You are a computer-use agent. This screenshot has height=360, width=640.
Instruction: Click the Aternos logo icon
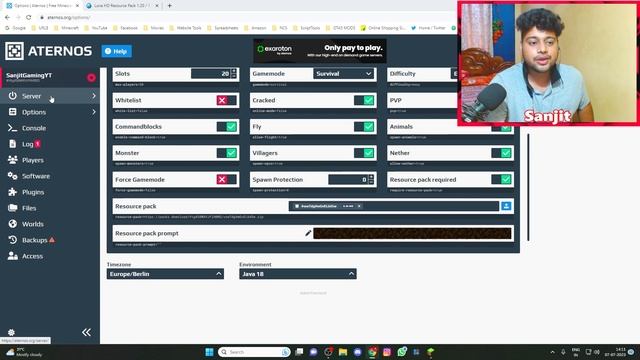14,51
